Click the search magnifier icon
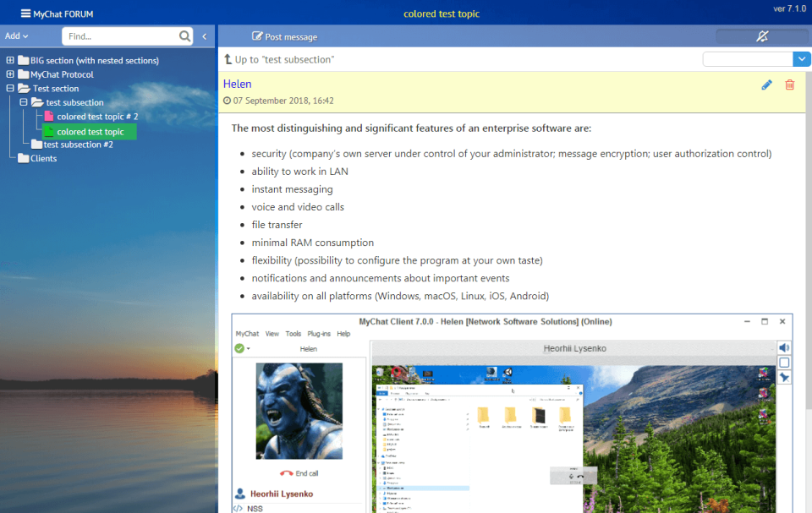The width and height of the screenshot is (812, 513). (185, 36)
